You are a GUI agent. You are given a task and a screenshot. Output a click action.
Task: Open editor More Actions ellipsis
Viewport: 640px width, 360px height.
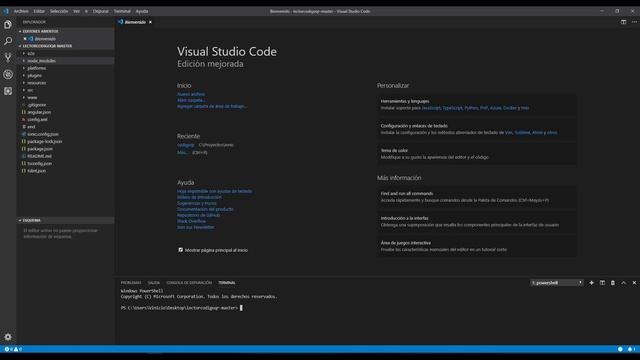coord(634,22)
